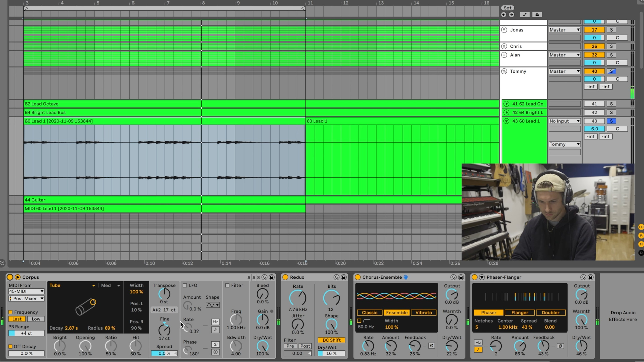Image resolution: width=644 pixels, height=362 pixels.
Task: Open the Tube resonator type dropdown
Action: [x=72, y=286]
